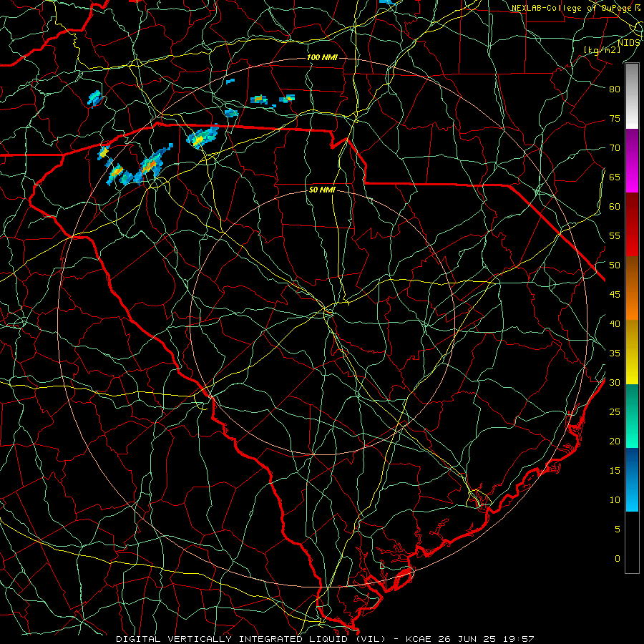Click the scale value "80"

615,89
